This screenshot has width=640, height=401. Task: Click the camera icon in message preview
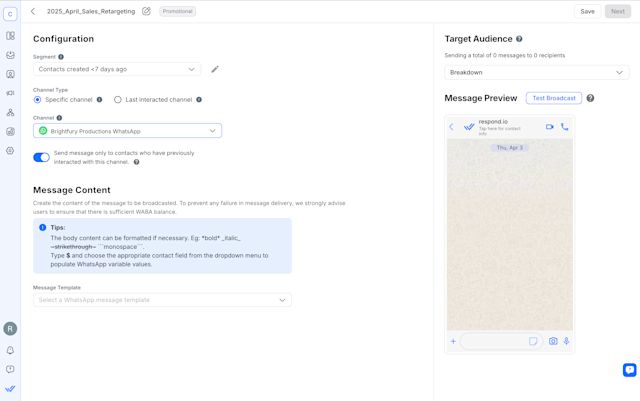[x=553, y=341]
